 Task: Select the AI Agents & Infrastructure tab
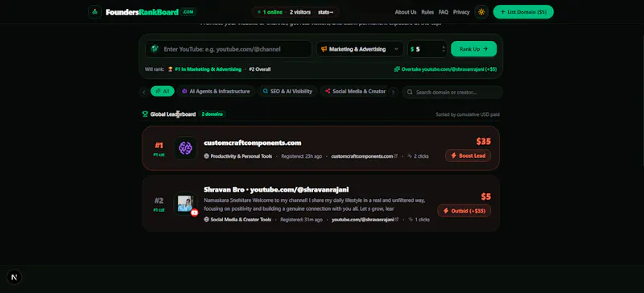click(216, 91)
